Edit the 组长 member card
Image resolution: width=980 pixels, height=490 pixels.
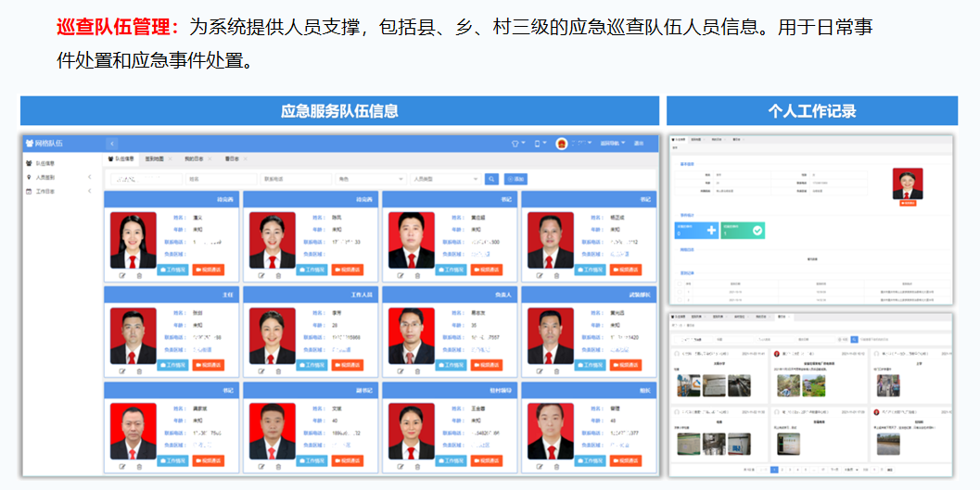tap(540, 466)
